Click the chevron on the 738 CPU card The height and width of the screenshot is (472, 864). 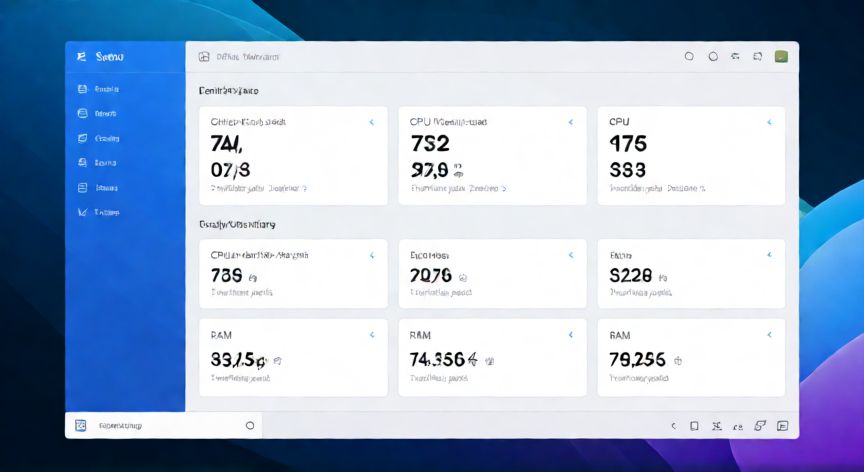pos(372,255)
